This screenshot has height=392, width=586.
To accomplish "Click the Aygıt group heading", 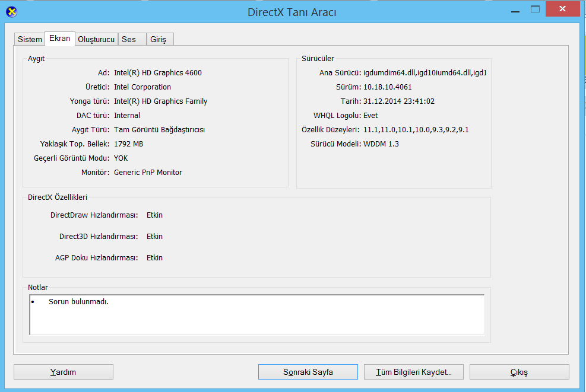I will coord(36,58).
